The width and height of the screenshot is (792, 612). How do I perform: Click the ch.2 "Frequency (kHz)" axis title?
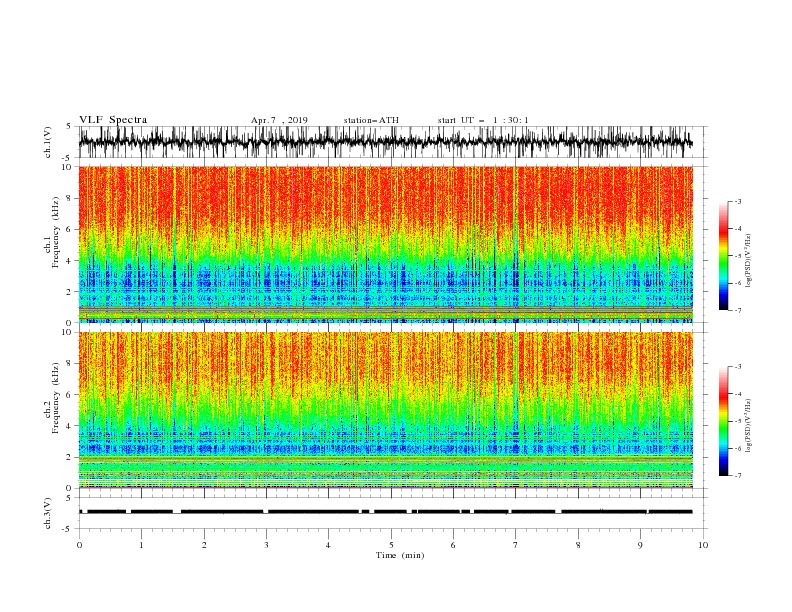point(56,397)
